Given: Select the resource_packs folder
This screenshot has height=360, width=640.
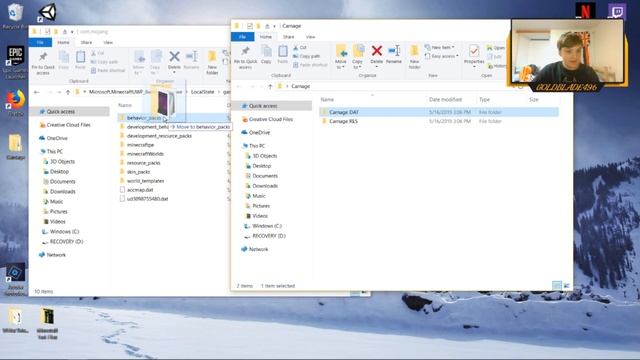Looking at the screenshot, I should point(143,163).
